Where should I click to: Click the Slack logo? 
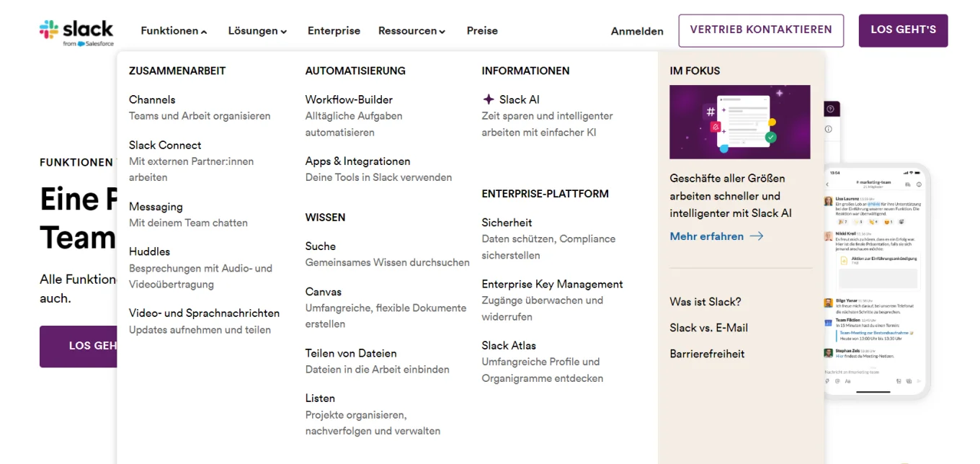pyautogui.click(x=76, y=33)
